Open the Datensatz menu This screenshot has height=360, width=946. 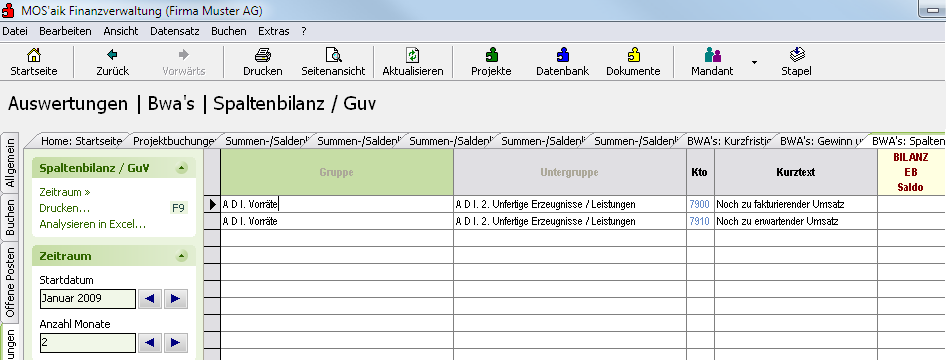[x=174, y=31]
